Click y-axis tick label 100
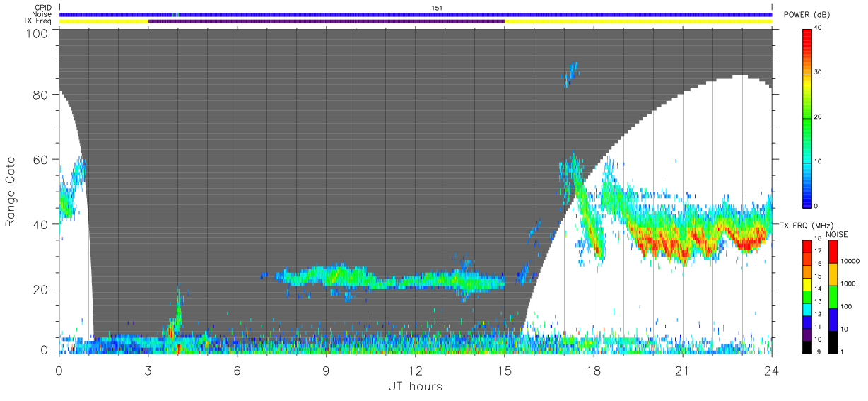 click(37, 33)
